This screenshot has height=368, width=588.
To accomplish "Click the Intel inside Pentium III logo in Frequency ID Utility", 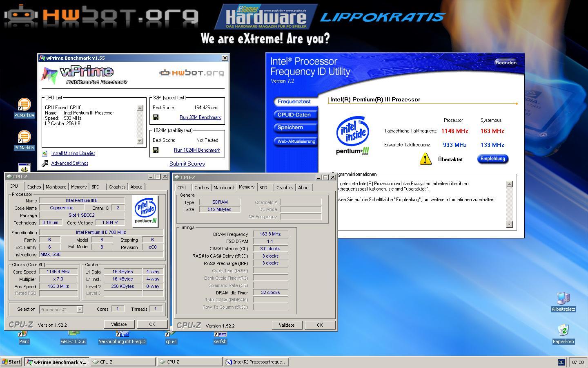I will pyautogui.click(x=353, y=135).
